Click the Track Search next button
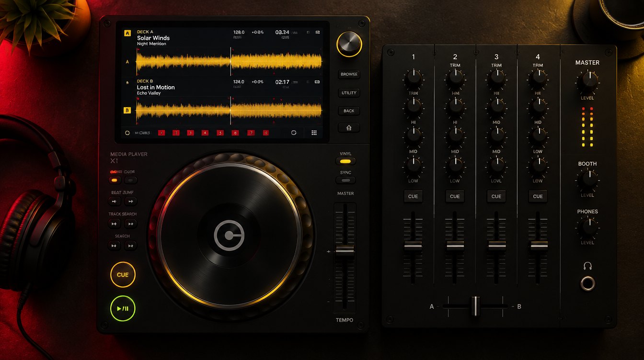Viewport: 644px width, 360px height. [x=131, y=224]
